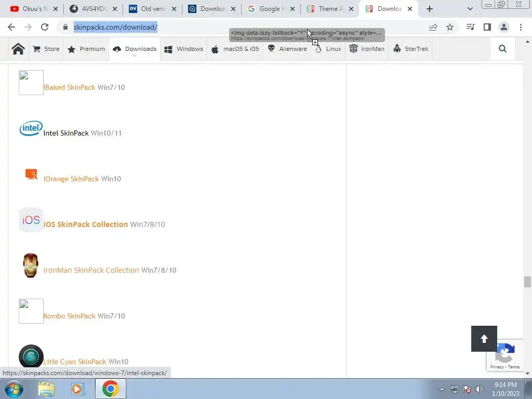This screenshot has width=532, height=399.
Task: Open the Alienware menu item
Action: [287, 49]
